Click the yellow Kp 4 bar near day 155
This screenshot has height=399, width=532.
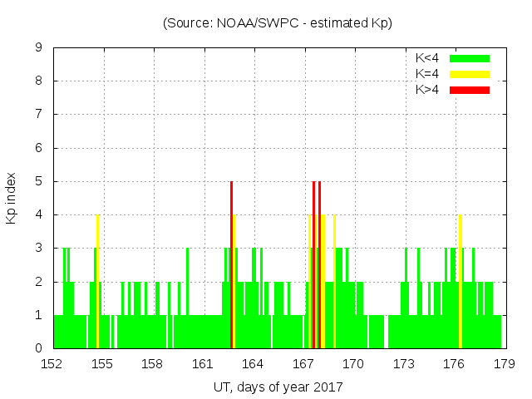[97, 283]
